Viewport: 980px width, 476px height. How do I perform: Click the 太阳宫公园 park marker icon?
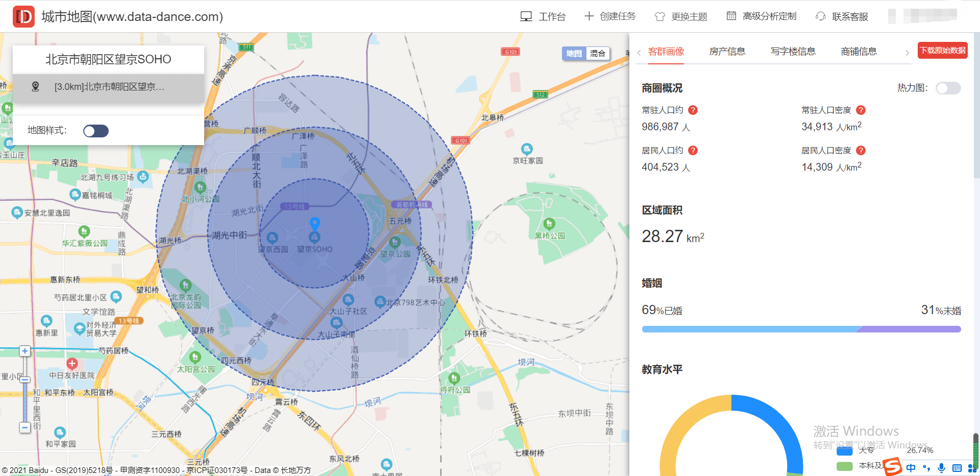(195, 357)
